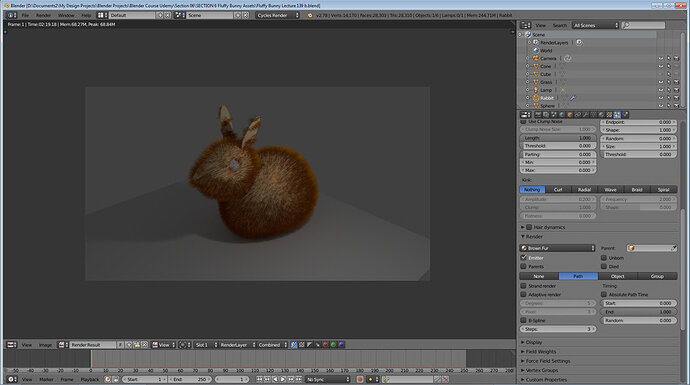Open the Playback menu in timeline

click(90, 379)
